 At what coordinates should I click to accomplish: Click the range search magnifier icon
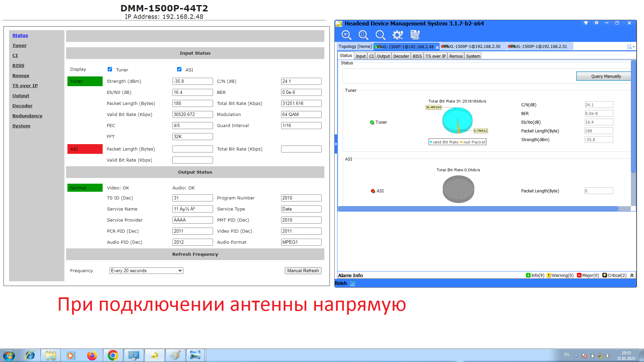363,35
